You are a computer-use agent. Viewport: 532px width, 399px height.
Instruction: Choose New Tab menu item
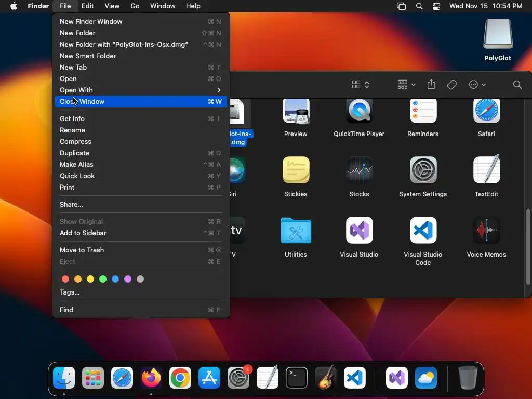coord(141,67)
